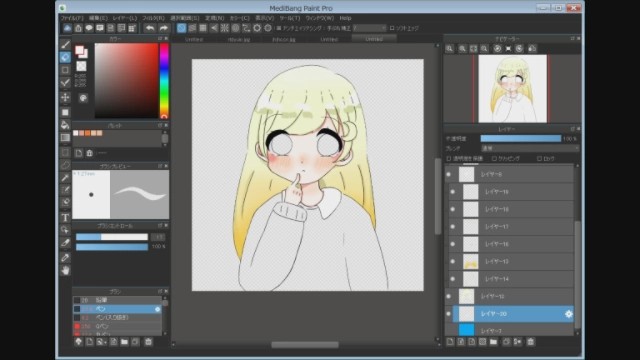
Task: Click the Undo arrow in the toolbar
Action: click(150, 28)
